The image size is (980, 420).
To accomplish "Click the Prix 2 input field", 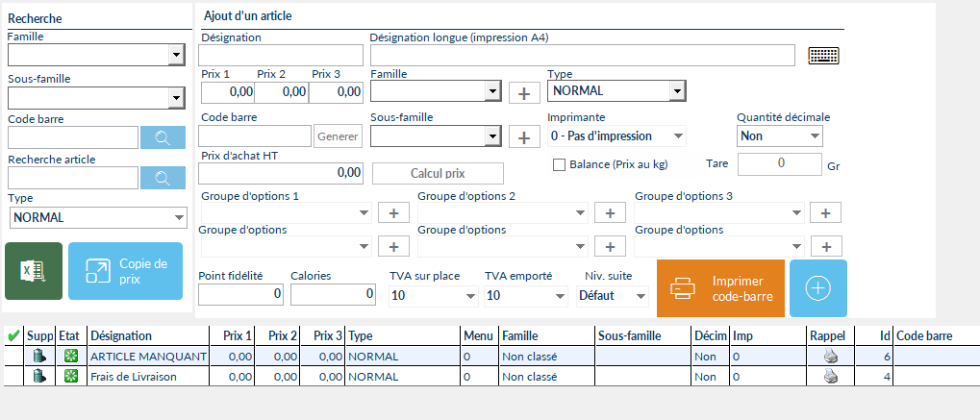I will [x=281, y=92].
